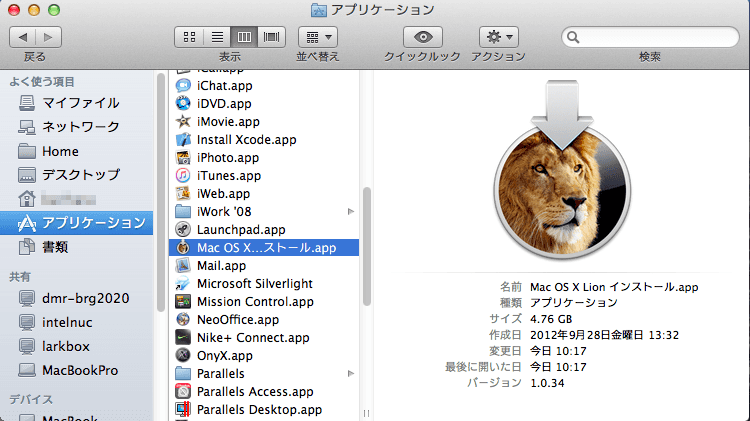Click the Parallels folder icon
This screenshot has height=421, width=750.
click(x=183, y=374)
